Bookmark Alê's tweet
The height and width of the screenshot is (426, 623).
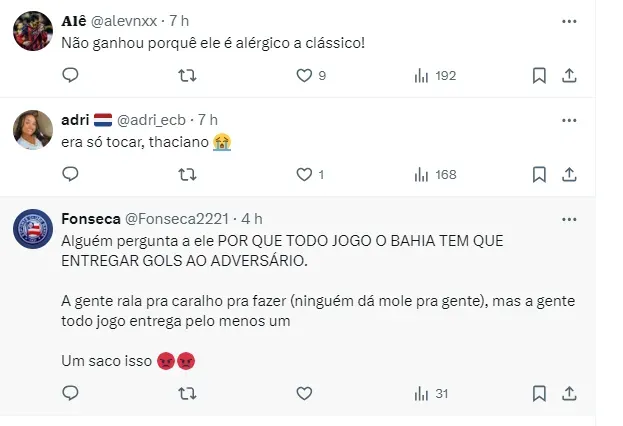pyautogui.click(x=539, y=75)
